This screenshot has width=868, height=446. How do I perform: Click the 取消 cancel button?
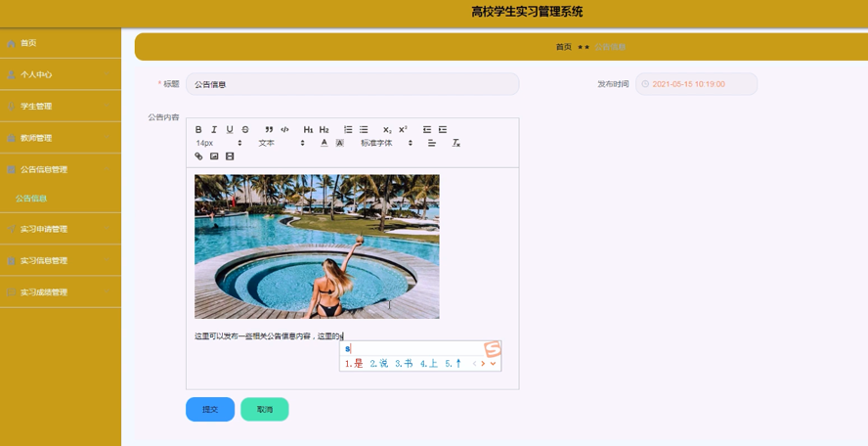coord(264,409)
